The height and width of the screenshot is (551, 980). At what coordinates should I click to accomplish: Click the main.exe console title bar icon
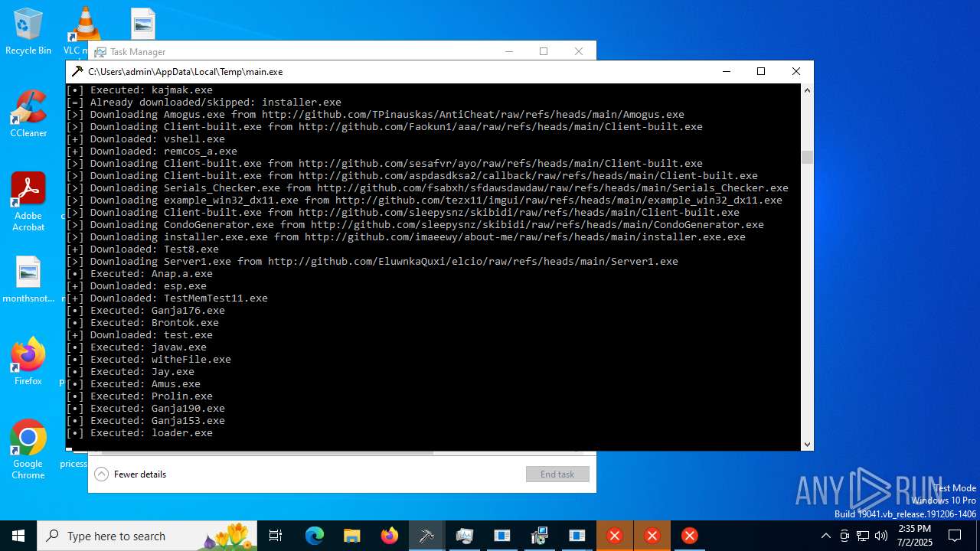coord(77,71)
